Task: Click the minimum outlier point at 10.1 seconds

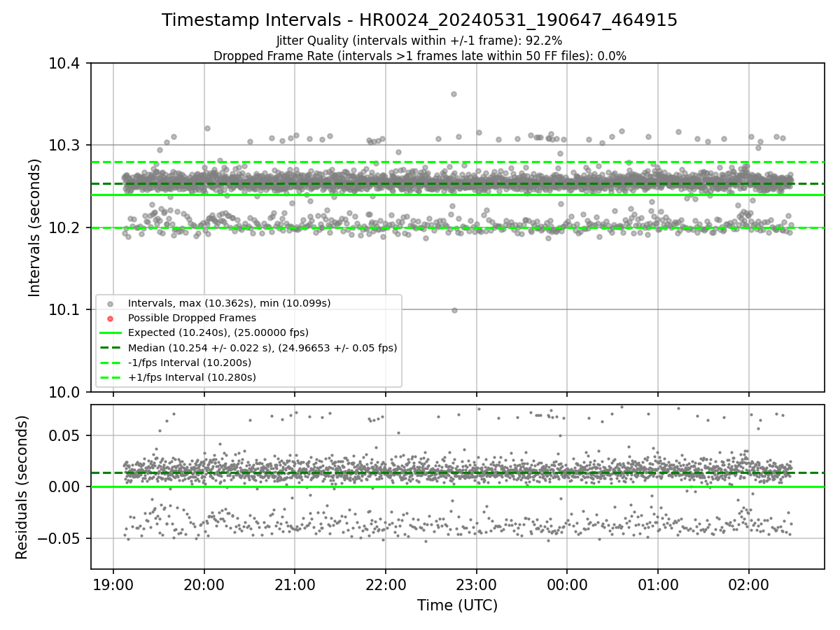Action: [x=454, y=310]
